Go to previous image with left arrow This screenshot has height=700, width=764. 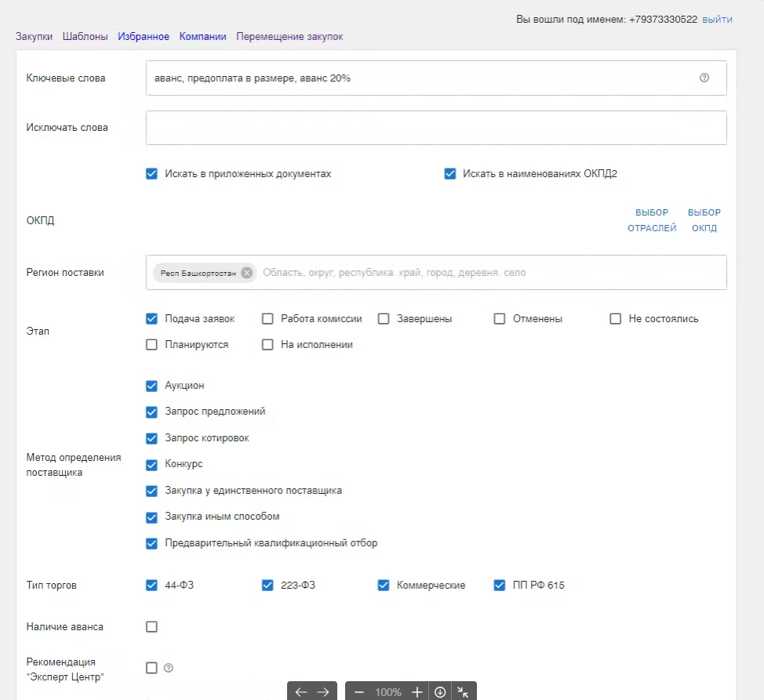pos(301,692)
